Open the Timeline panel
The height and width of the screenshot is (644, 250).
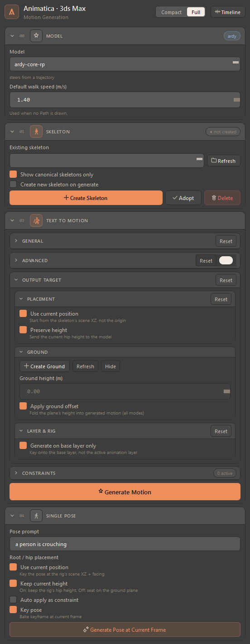click(x=228, y=12)
